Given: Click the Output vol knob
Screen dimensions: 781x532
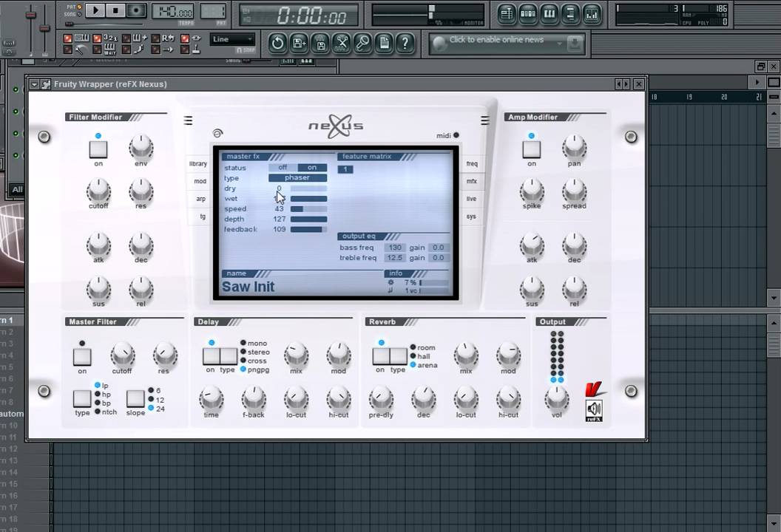Looking at the screenshot, I should [556, 398].
